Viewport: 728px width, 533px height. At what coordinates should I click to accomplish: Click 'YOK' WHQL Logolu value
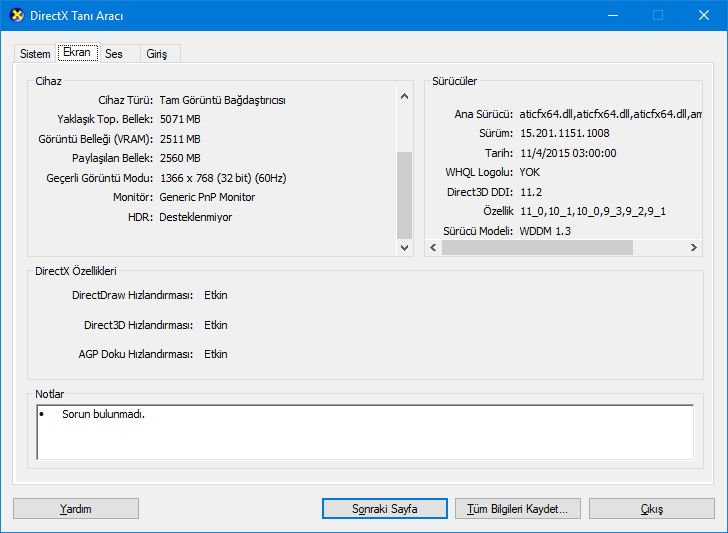coord(530,172)
